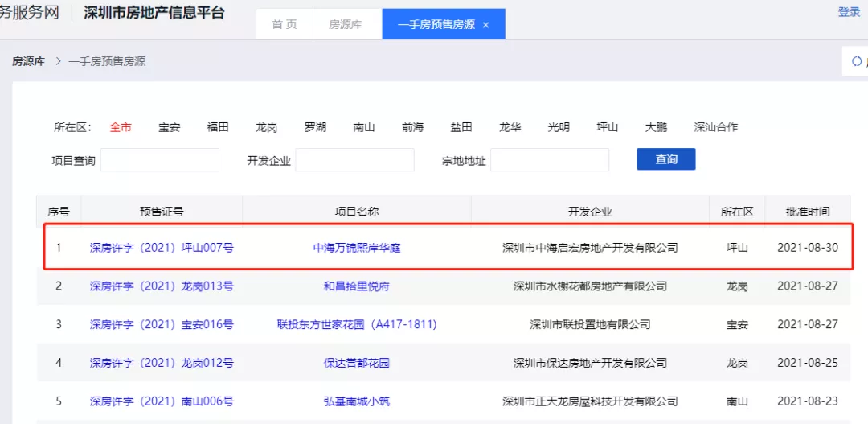Focus the 开发企业 input field

pos(355,159)
